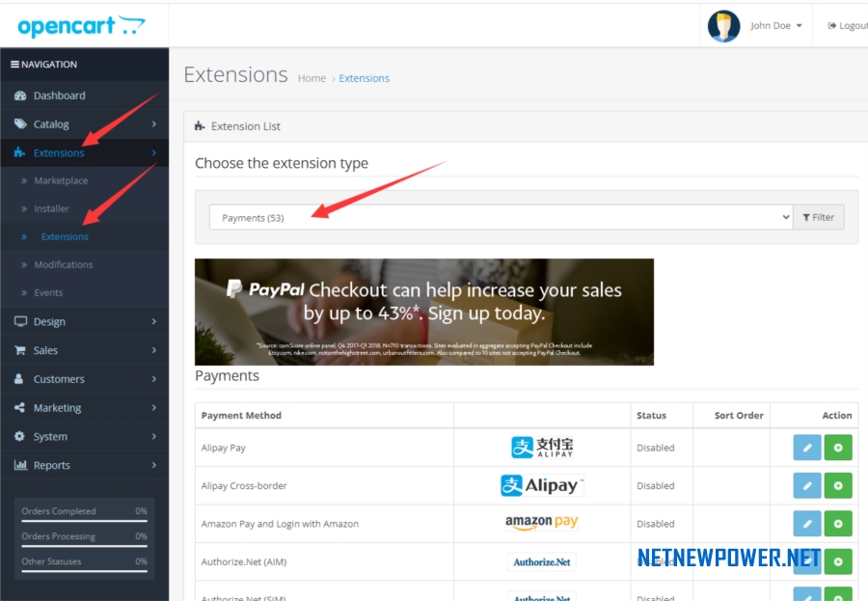
Task: Click Authorize.Net (AIM) payment method name
Action: [244, 561]
